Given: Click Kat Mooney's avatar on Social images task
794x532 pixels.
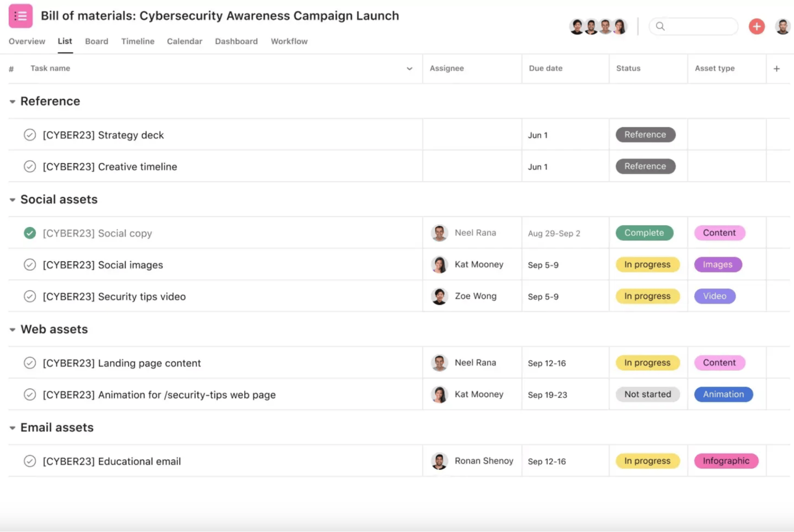Looking at the screenshot, I should pyautogui.click(x=439, y=264).
